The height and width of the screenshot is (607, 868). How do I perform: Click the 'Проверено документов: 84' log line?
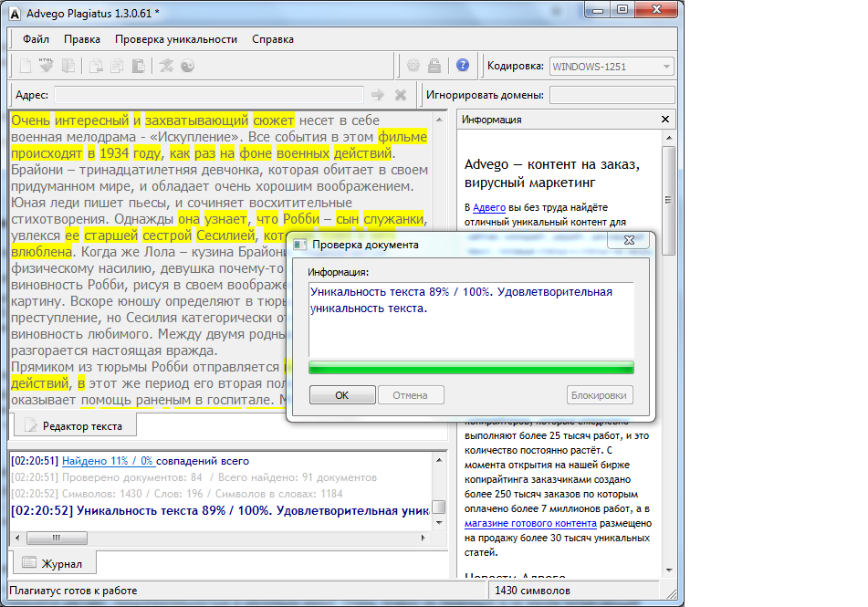click(x=193, y=477)
